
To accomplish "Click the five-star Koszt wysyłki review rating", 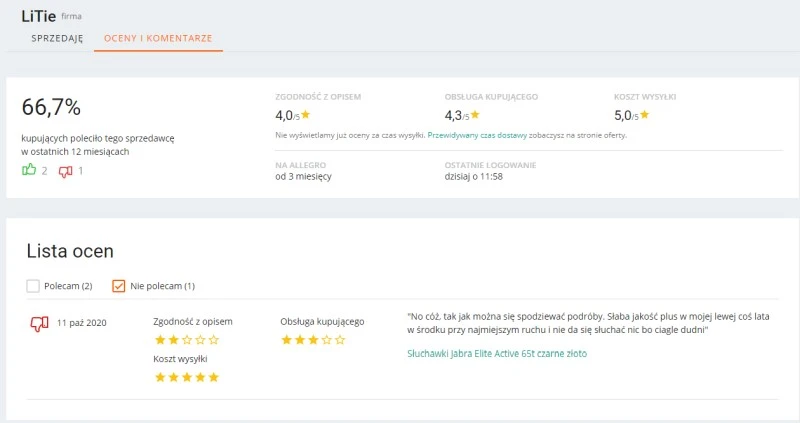I will pos(186,377).
